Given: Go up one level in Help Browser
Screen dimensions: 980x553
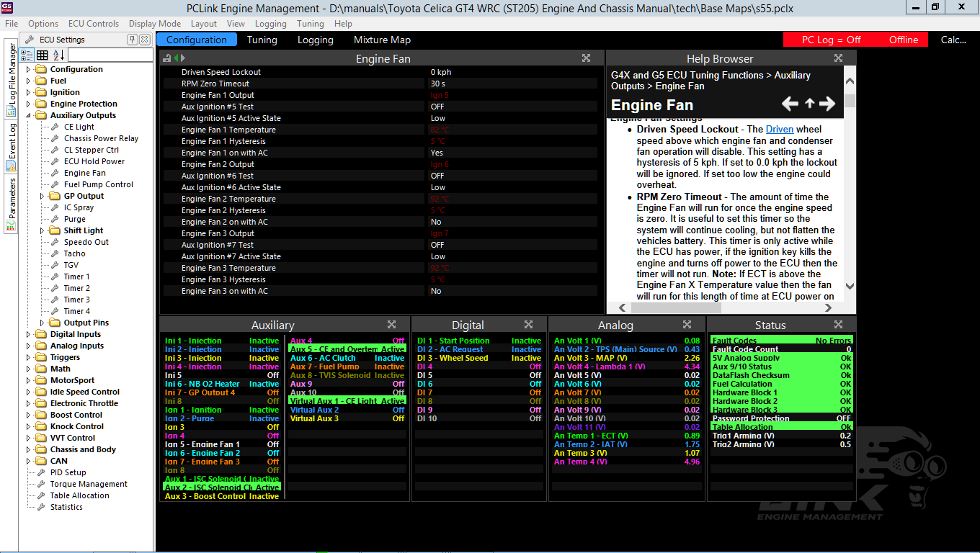Looking at the screenshot, I should coord(809,104).
